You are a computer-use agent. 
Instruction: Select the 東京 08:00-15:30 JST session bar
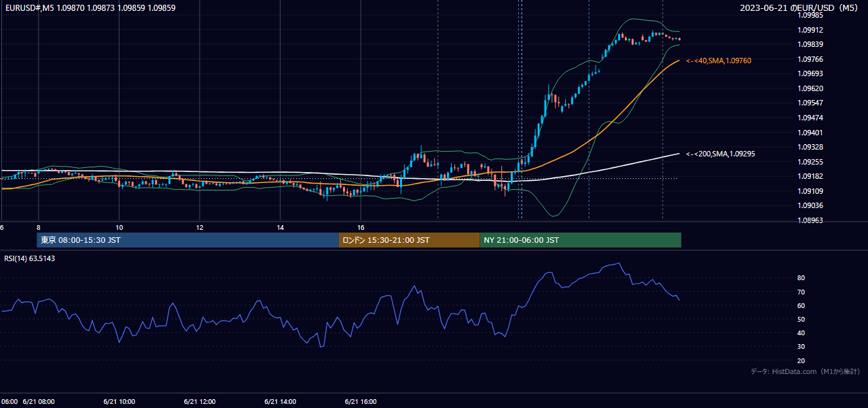(188, 240)
